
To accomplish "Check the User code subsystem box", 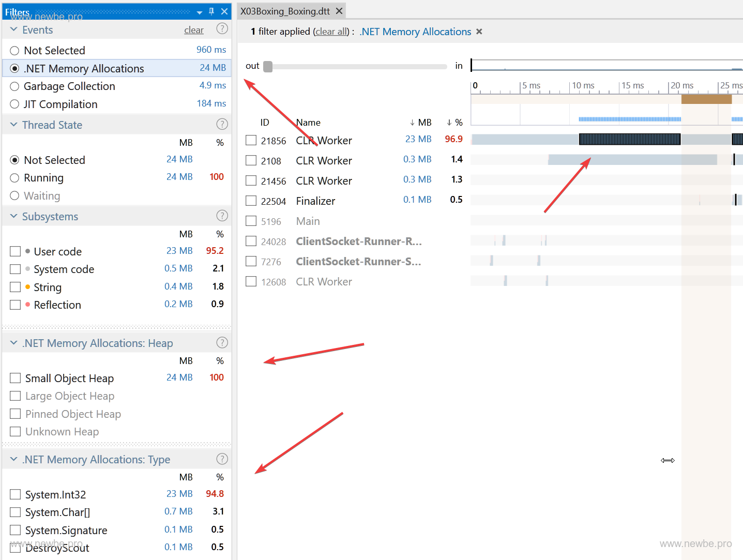I will coord(16,251).
